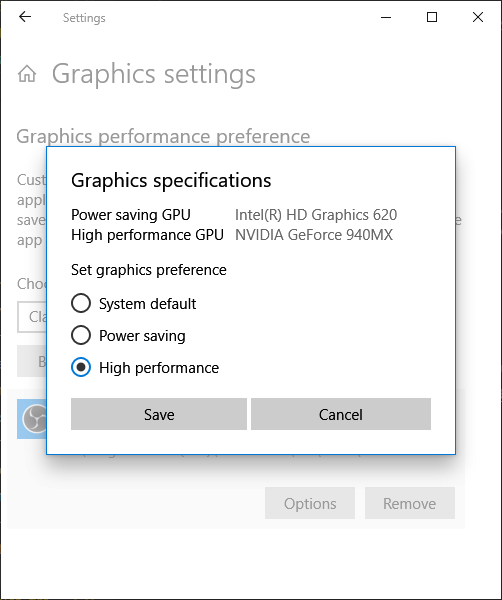
Task: Click the Graphics settings page heading
Action: coord(154,74)
